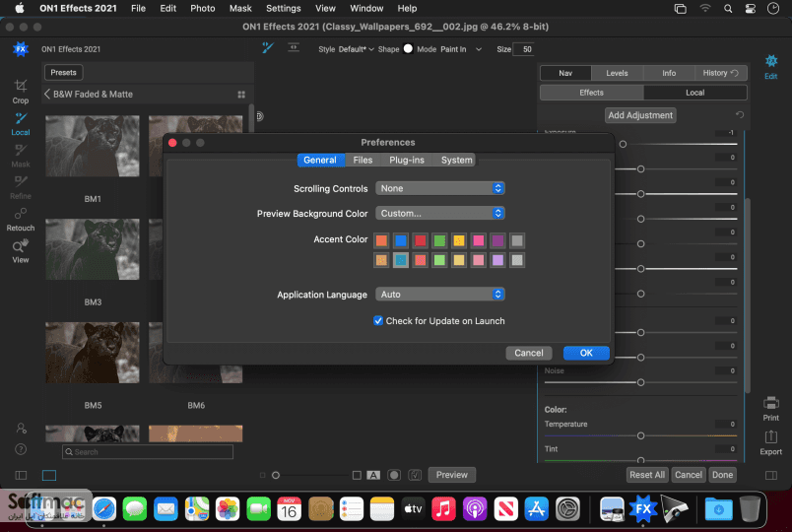Select the Crop tool
The image size is (792, 532).
pyautogui.click(x=21, y=92)
